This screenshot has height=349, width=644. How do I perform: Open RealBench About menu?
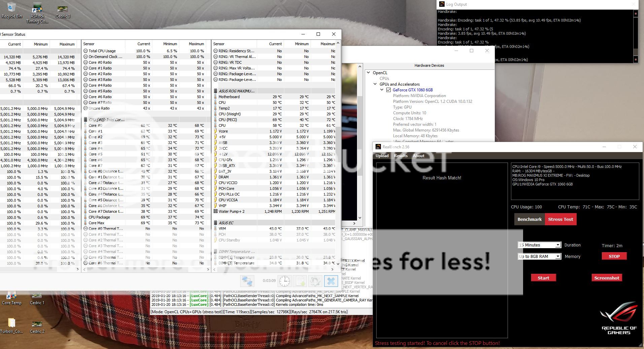coord(418,156)
